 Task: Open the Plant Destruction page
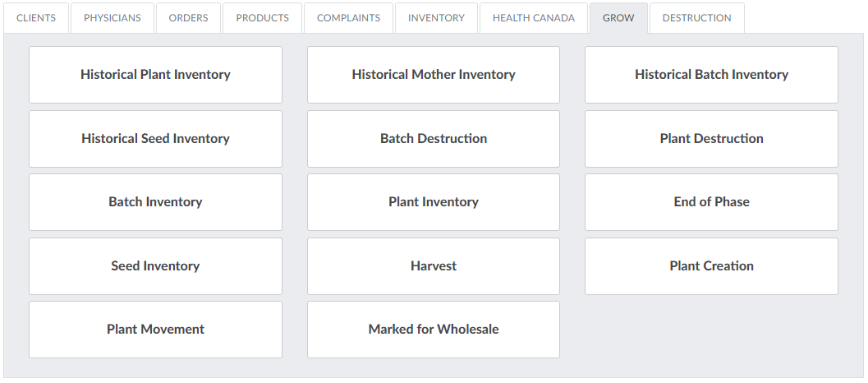point(711,139)
